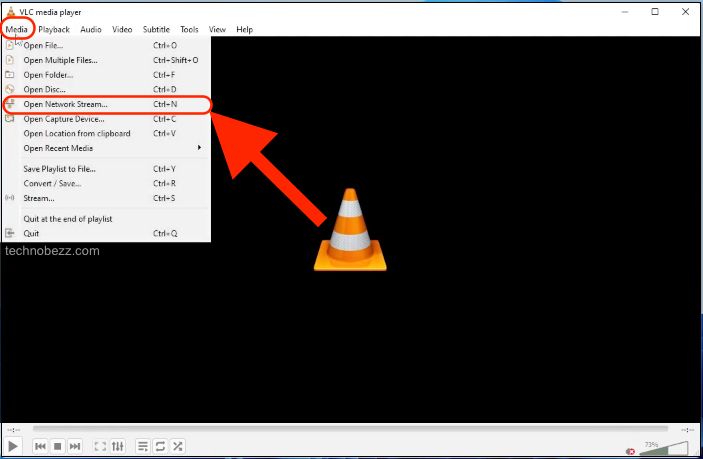Choose Save Playlist to File...
Screen dimensions: 703x459
click(x=106, y=169)
